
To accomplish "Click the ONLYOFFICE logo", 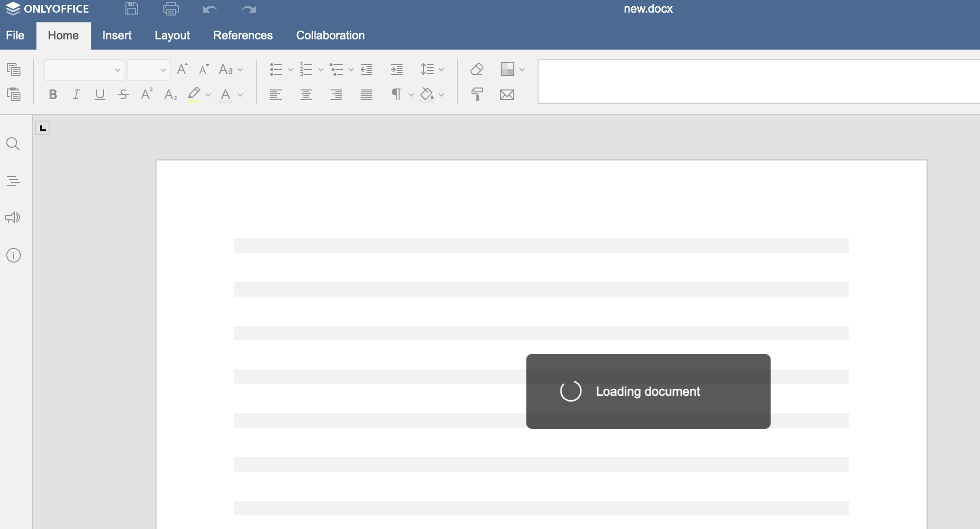I will coord(47,9).
